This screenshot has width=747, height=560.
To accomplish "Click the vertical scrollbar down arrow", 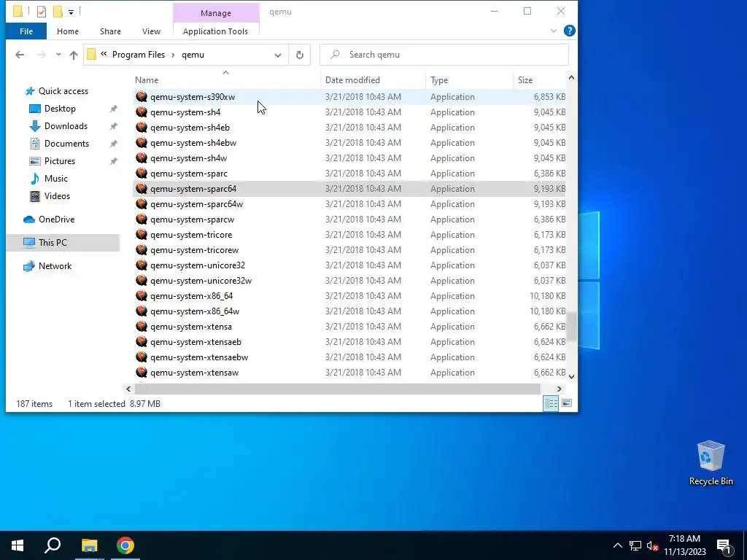I will point(572,376).
